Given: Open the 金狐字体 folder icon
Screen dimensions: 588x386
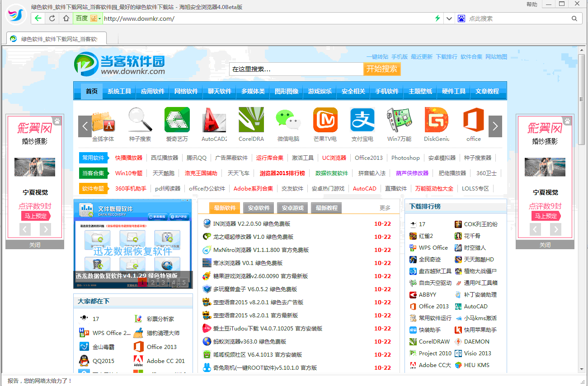Looking at the screenshot, I should coord(103,121).
